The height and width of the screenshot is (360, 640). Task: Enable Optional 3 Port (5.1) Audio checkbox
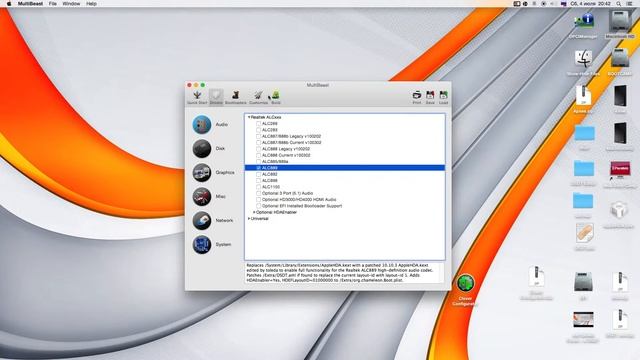click(258, 193)
